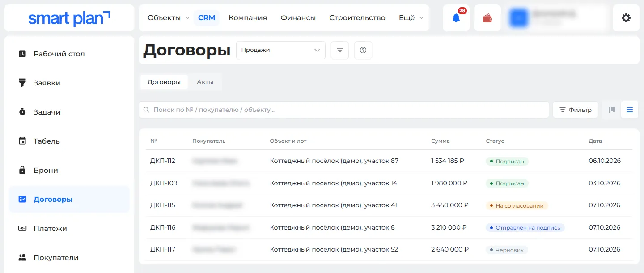This screenshot has width=644, height=273.
Task: Click filter lines icon beside Продажи dropdown
Action: pos(340,50)
